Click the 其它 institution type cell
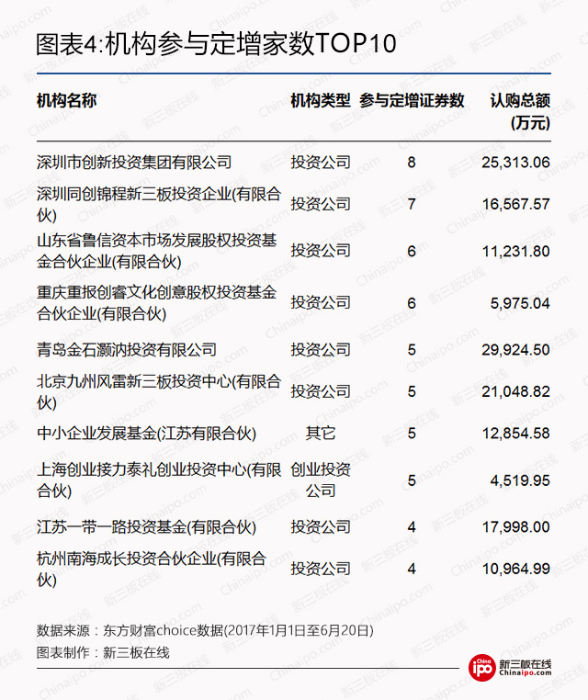The width and height of the screenshot is (588, 700). point(321,434)
